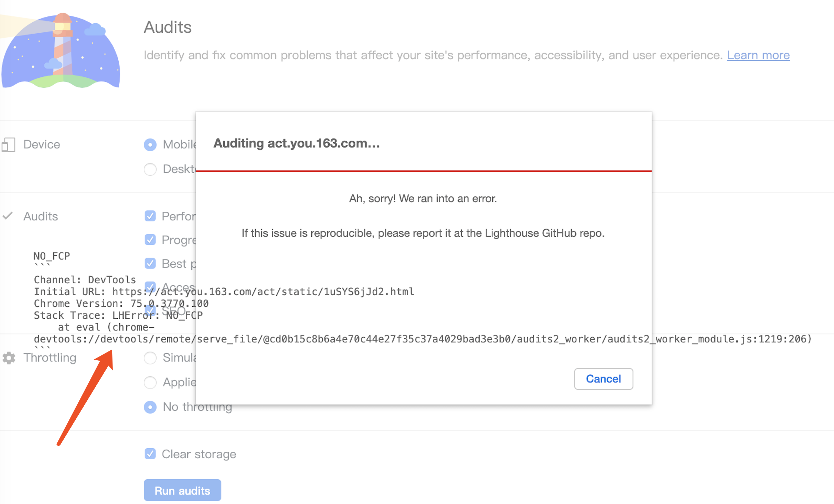Screen dimensions: 834x504
Task: Open the Learn more link
Action: [x=758, y=55]
